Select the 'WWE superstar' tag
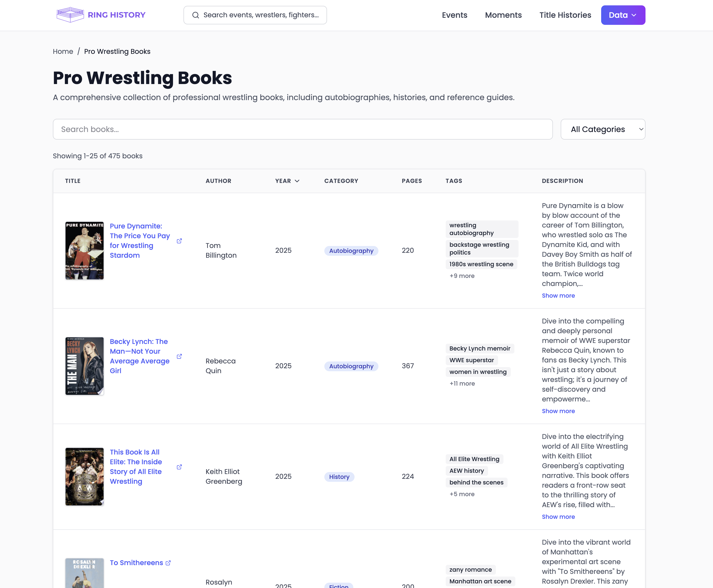The width and height of the screenshot is (713, 588). 471,360
